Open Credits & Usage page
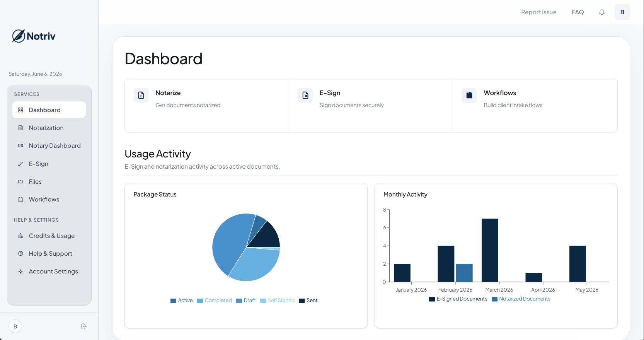 pyautogui.click(x=49, y=236)
